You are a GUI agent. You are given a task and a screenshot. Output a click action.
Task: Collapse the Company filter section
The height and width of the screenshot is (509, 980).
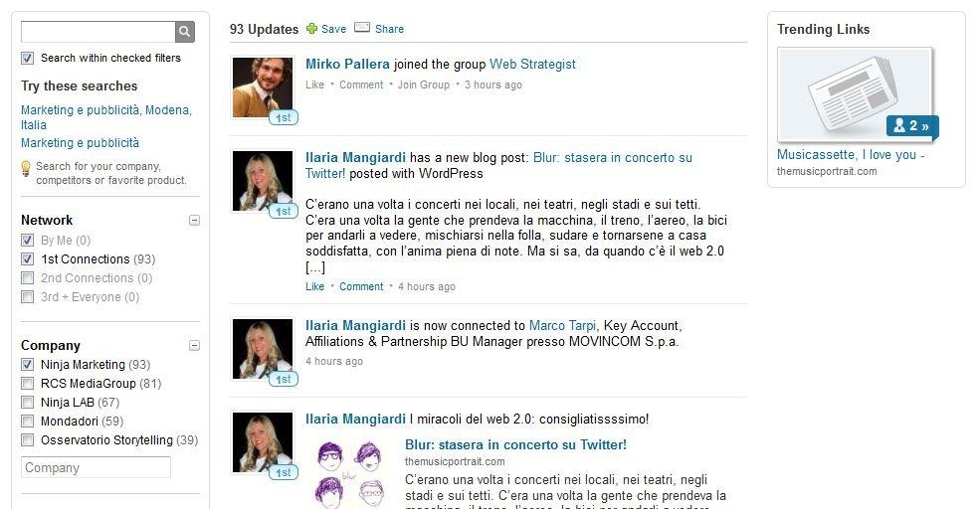(x=194, y=345)
